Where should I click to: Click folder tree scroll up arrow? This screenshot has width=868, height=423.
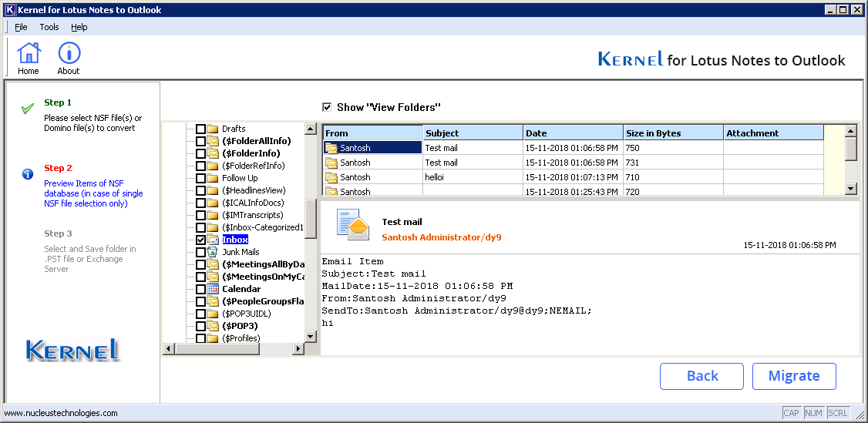311,129
